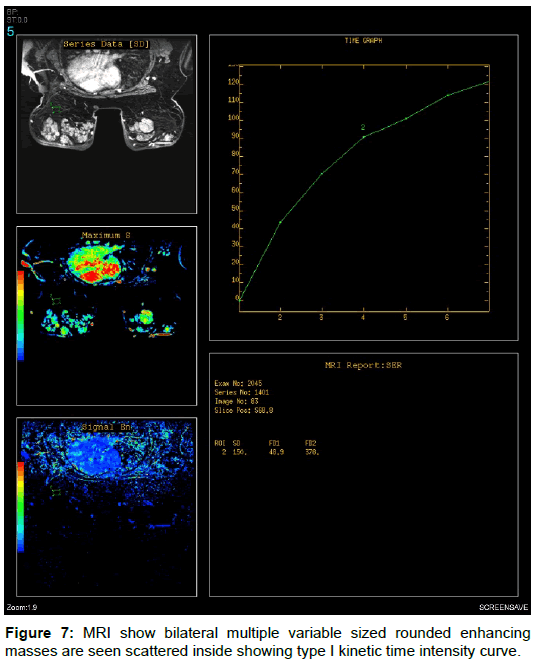The width and height of the screenshot is (535, 662).
Task: Click ROI marker on Signal Enhancement map
Action: pos(56,491)
